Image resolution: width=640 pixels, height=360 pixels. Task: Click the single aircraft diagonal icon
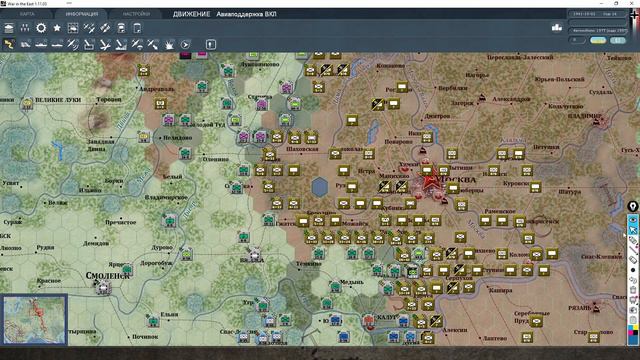pyautogui.click(x=105, y=28)
